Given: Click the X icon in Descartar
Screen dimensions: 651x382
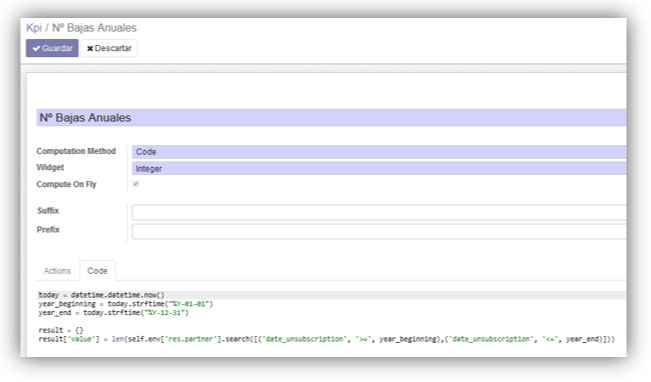Looking at the screenshot, I should click(90, 49).
